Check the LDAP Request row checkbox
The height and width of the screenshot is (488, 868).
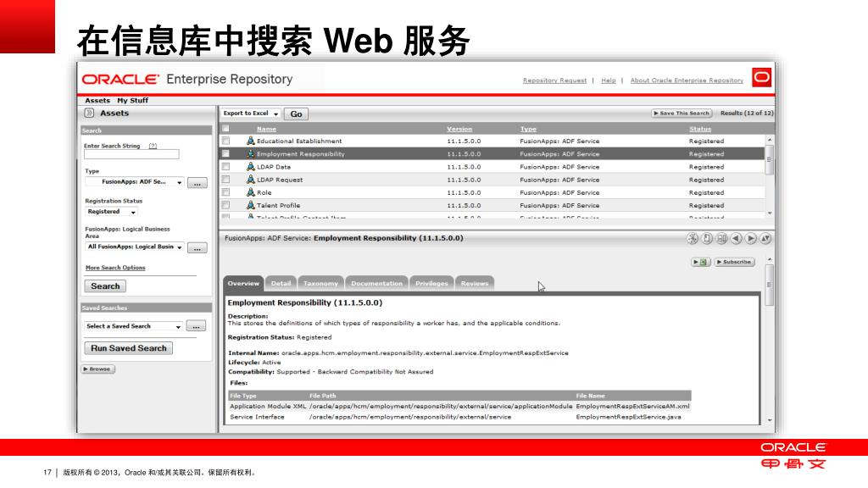(x=225, y=180)
